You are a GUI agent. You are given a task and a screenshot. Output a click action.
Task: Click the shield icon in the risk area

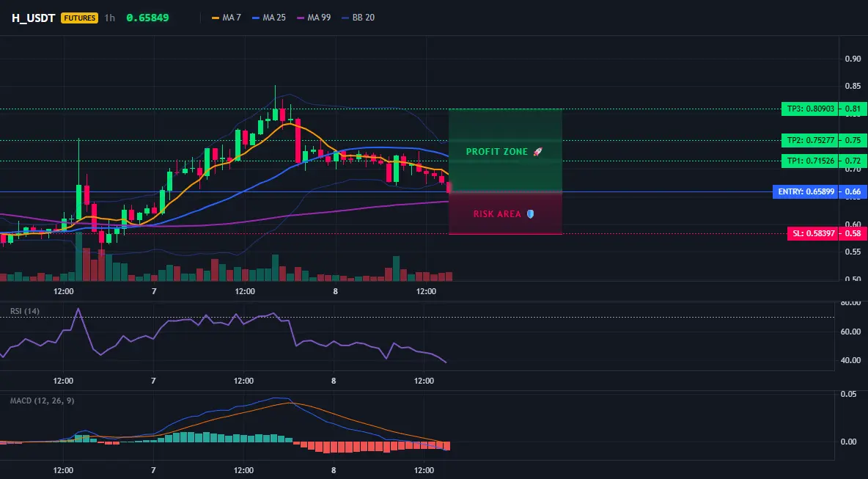pos(530,213)
